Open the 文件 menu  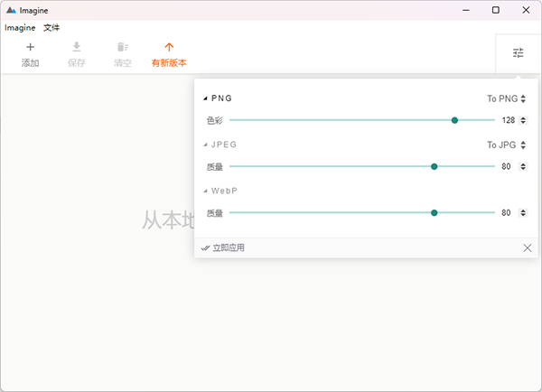pyautogui.click(x=51, y=28)
